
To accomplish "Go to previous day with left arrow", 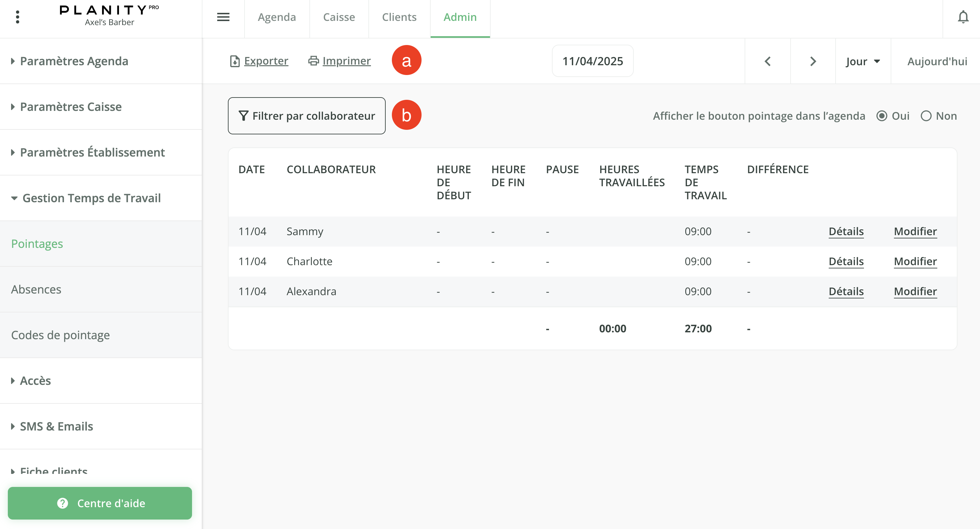I will click(x=767, y=61).
